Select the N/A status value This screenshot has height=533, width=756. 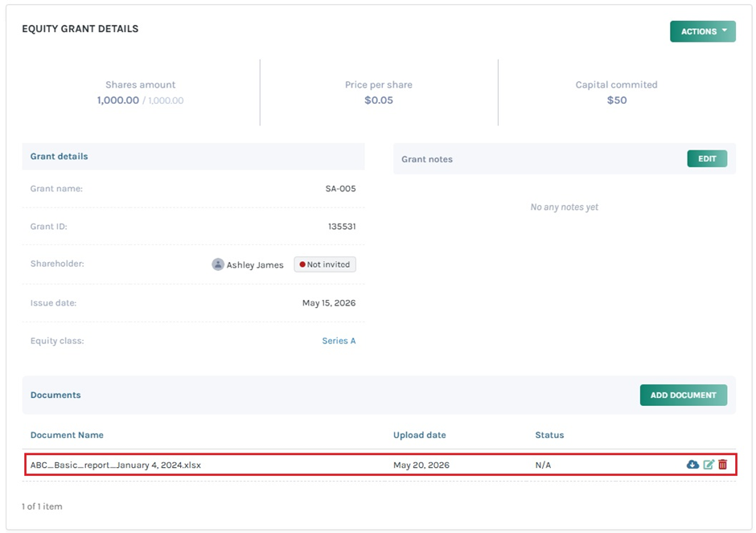tap(543, 465)
